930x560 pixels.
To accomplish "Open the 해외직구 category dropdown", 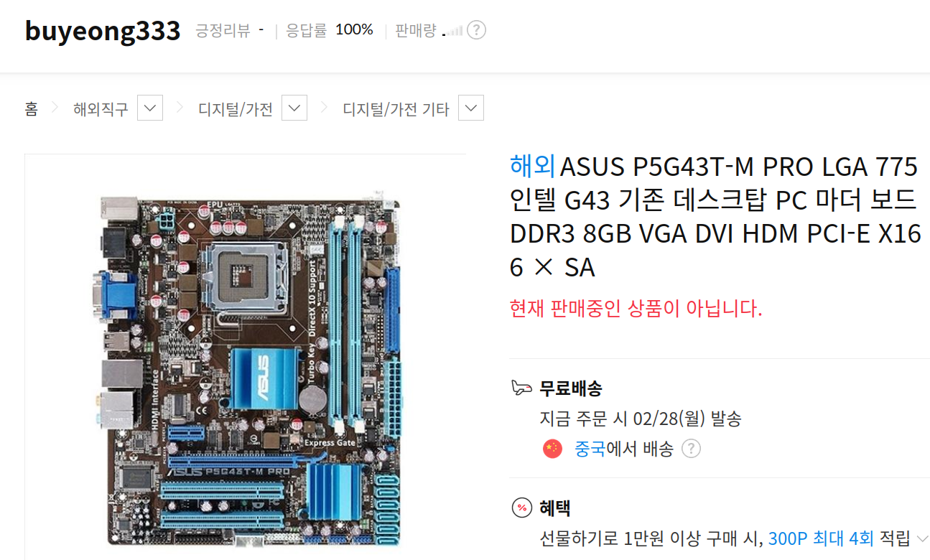I will pyautogui.click(x=149, y=108).
